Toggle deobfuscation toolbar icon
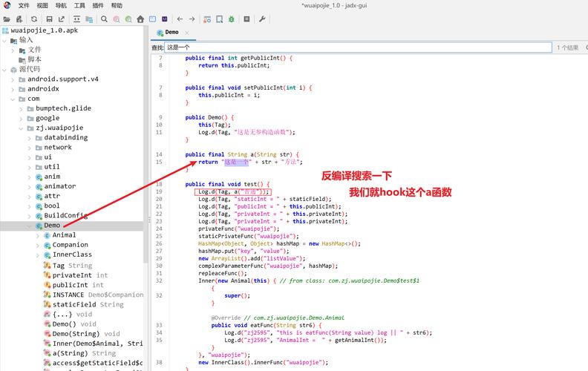 (x=207, y=19)
